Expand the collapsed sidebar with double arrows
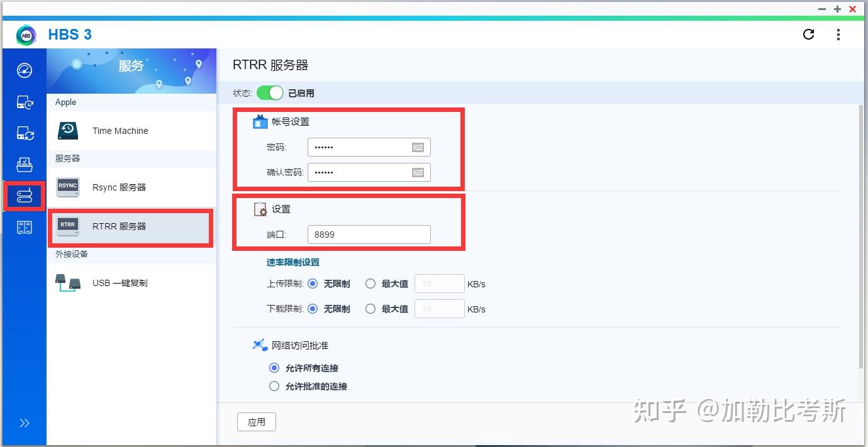The height and width of the screenshot is (447, 868). pyautogui.click(x=24, y=423)
